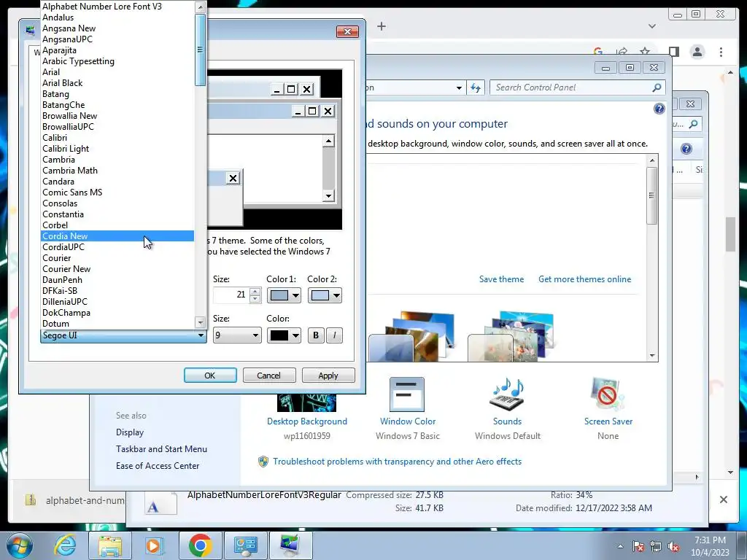747x560 pixels.
Task: Switch to Chrome taskbar icon
Action: (x=200, y=545)
